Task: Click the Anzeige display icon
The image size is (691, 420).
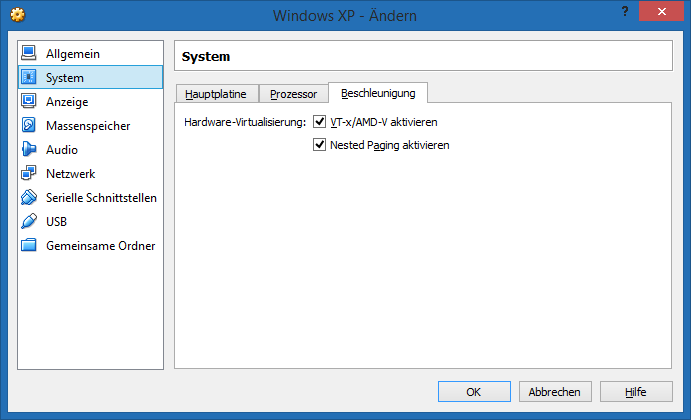Action: click(x=29, y=101)
